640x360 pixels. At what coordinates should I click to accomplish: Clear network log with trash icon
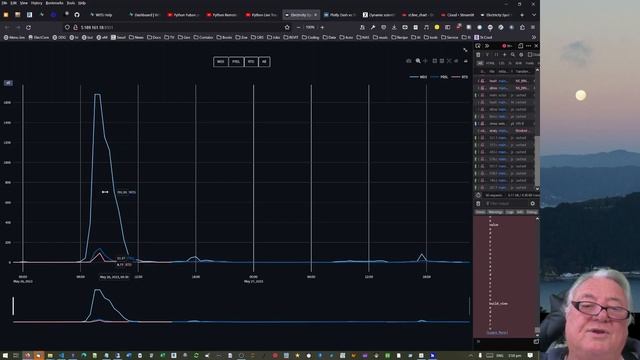pyautogui.click(x=478, y=55)
